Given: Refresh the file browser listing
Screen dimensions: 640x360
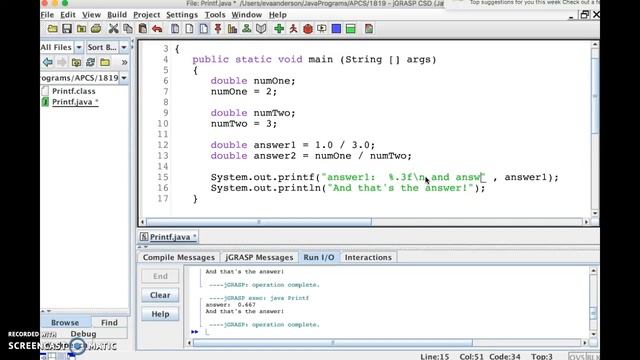Looking at the screenshot, I should click(x=90, y=62).
